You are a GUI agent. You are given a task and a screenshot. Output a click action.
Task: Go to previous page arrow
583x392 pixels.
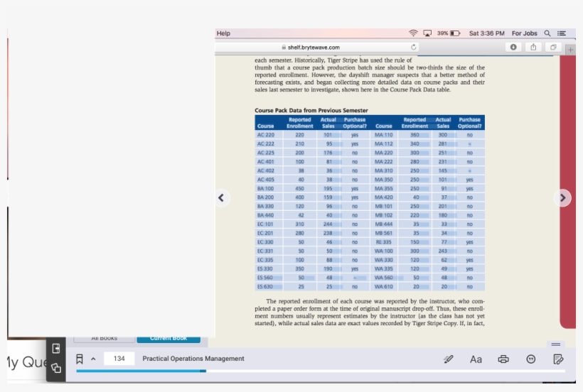[221, 197]
